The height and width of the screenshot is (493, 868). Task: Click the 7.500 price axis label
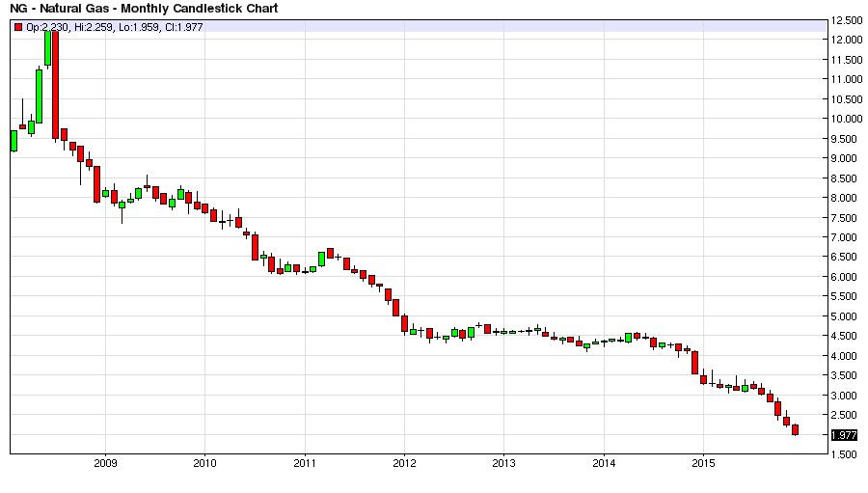(x=847, y=218)
